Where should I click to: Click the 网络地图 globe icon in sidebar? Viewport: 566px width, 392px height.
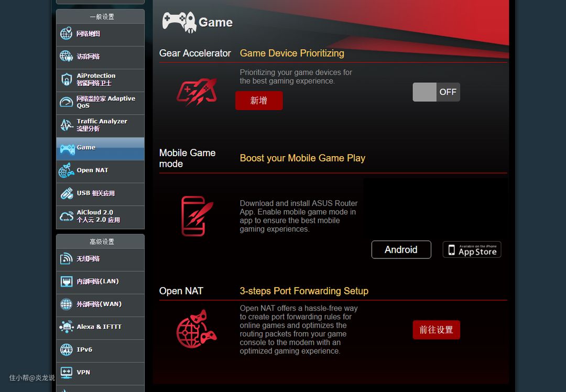[66, 34]
